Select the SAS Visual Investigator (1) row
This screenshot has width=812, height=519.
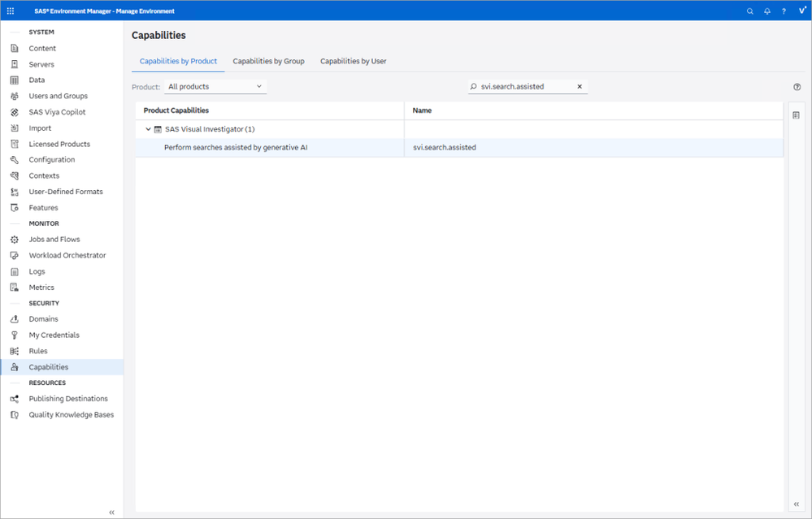point(458,129)
